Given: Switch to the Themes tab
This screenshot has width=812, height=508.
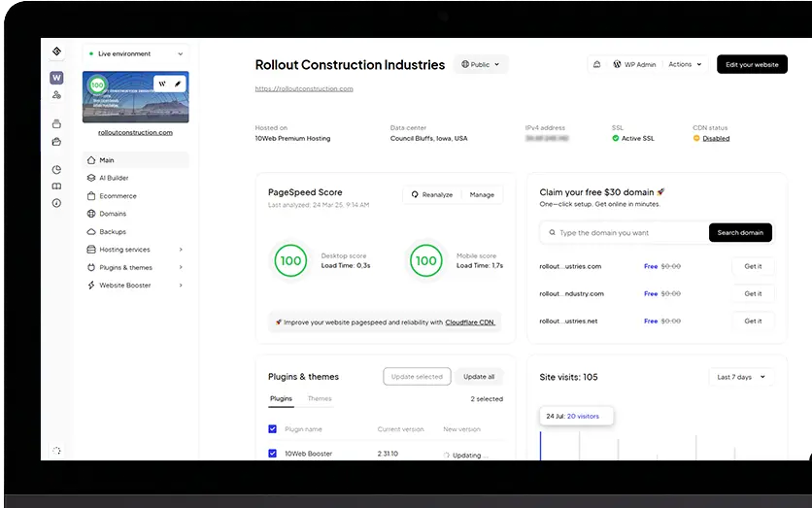Looking at the screenshot, I should click(320, 399).
